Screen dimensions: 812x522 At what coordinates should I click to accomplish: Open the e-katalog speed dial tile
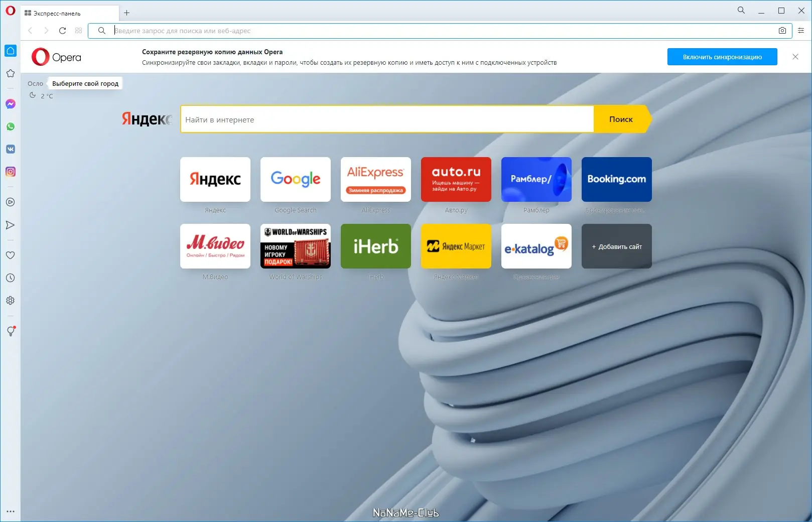tap(536, 246)
